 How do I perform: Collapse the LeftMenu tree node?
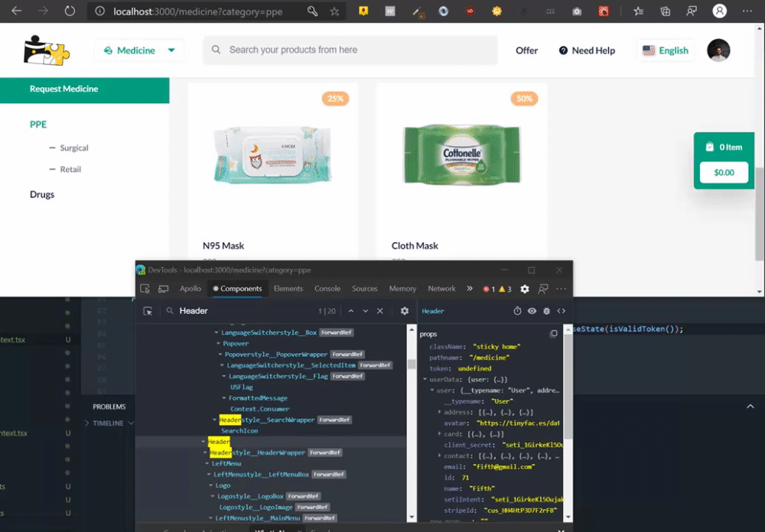207,464
